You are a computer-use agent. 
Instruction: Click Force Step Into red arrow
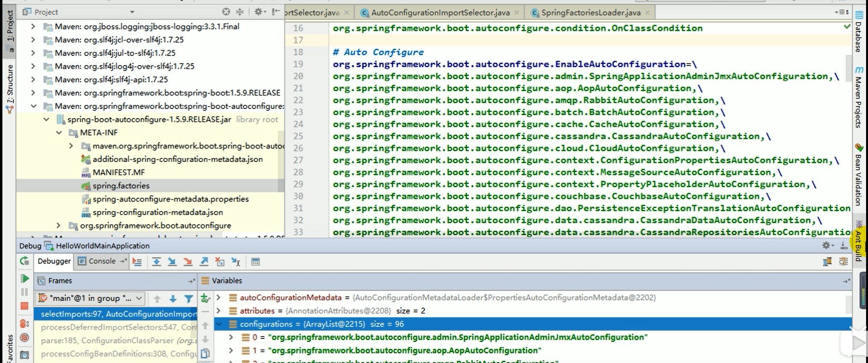[188, 262]
